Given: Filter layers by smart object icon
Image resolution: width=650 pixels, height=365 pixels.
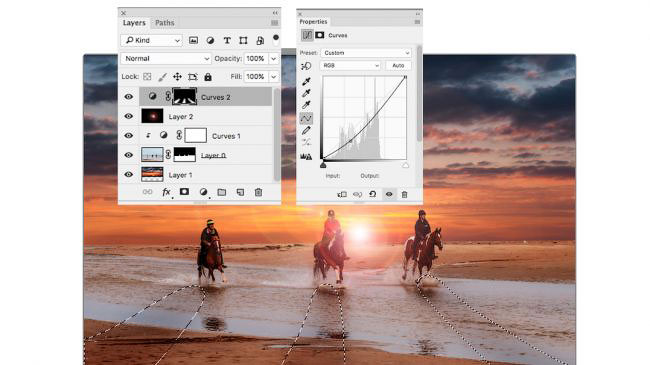Looking at the screenshot, I should coord(260,40).
